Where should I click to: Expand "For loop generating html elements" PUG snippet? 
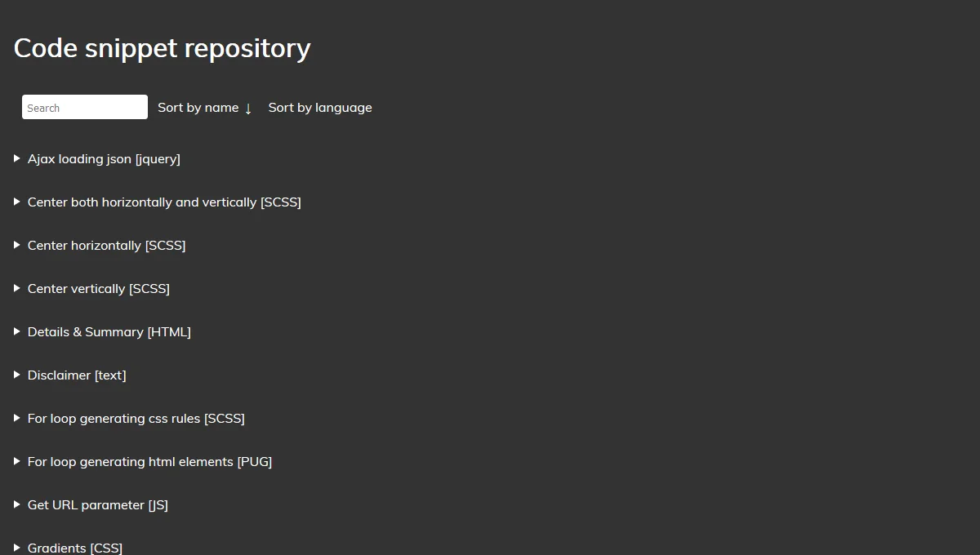(149, 462)
